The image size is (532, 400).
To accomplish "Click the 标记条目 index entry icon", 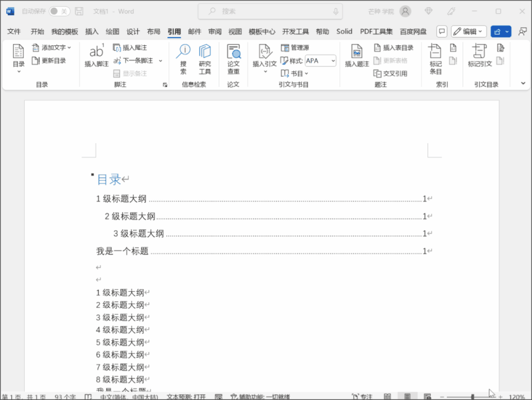I will pyautogui.click(x=435, y=52).
